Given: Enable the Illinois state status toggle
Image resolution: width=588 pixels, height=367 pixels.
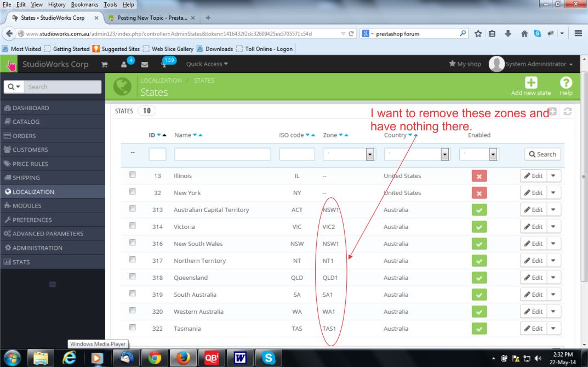Looking at the screenshot, I should 479,176.
